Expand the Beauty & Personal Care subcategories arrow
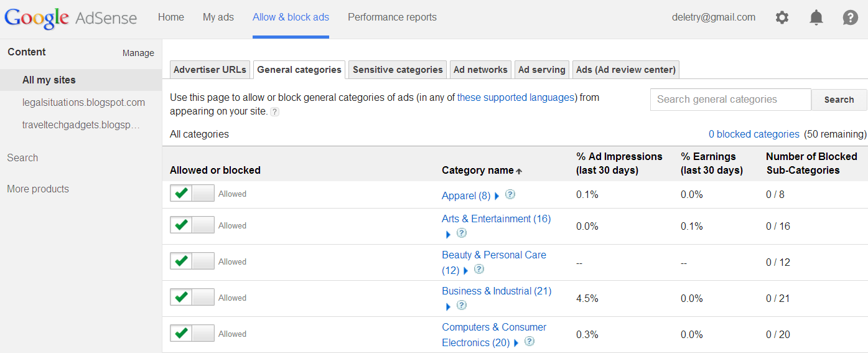868x353 pixels. click(466, 271)
